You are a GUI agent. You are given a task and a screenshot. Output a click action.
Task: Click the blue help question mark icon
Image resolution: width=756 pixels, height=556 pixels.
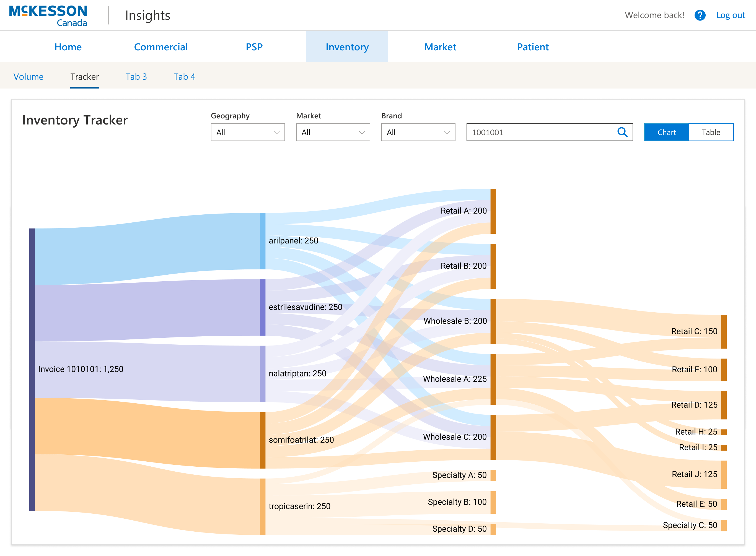click(x=700, y=15)
